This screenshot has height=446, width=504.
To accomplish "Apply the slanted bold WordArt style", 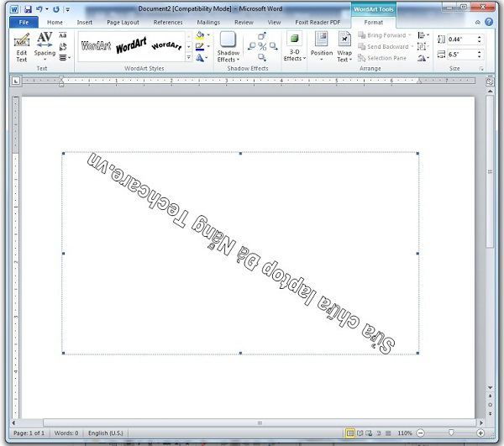I will (x=131, y=45).
